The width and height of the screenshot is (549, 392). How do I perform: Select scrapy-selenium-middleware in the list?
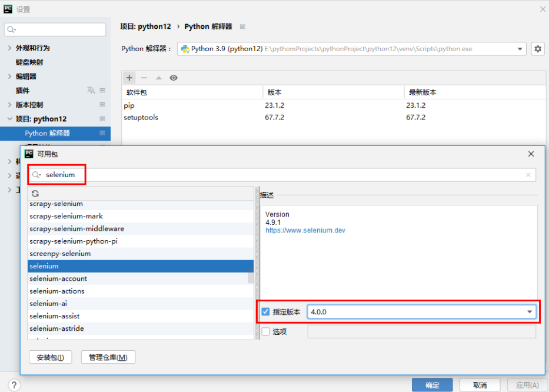coord(141,229)
